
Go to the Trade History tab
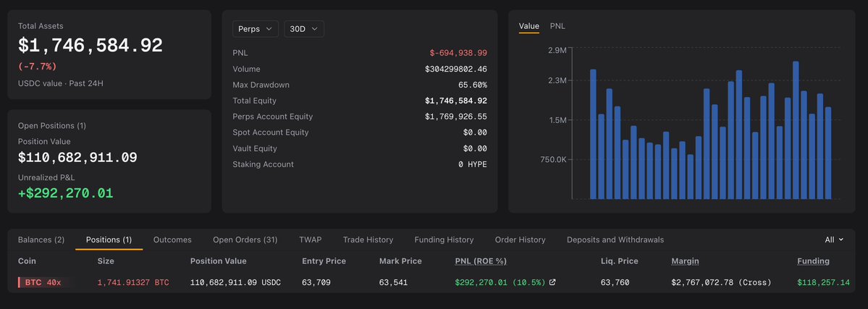click(x=368, y=240)
